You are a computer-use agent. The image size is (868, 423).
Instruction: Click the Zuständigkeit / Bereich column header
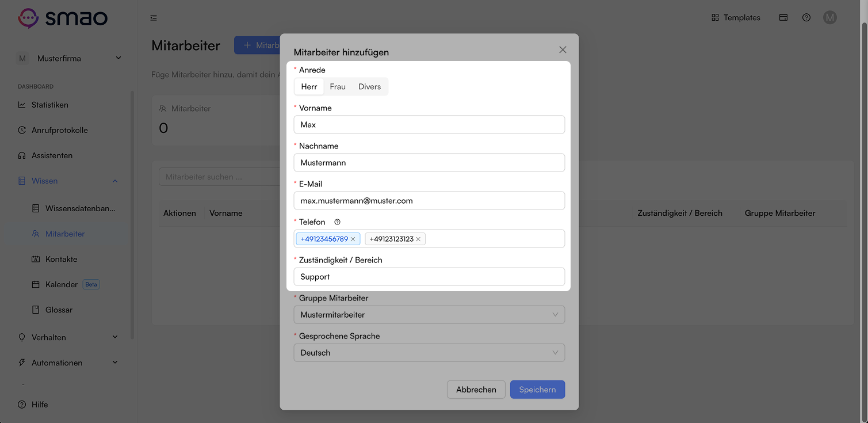[680, 213]
